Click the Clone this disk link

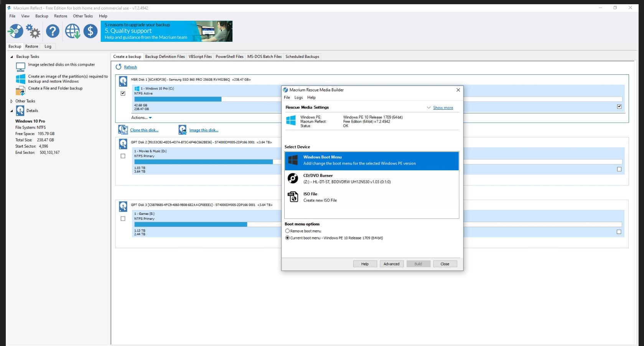[x=144, y=130]
